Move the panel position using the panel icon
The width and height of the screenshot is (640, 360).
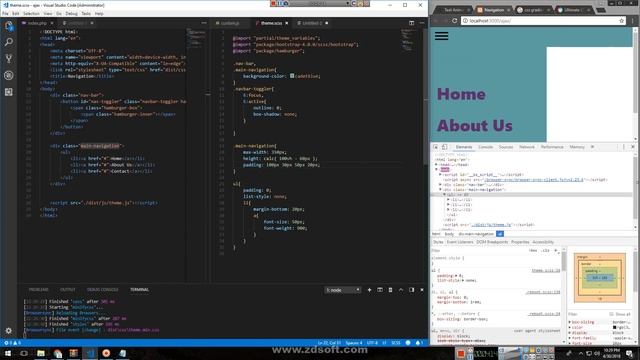[411, 290]
